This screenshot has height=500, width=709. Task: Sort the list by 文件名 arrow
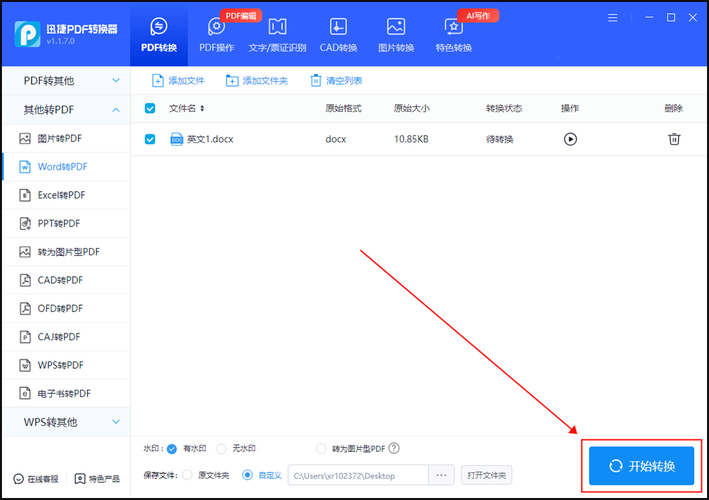tap(202, 108)
